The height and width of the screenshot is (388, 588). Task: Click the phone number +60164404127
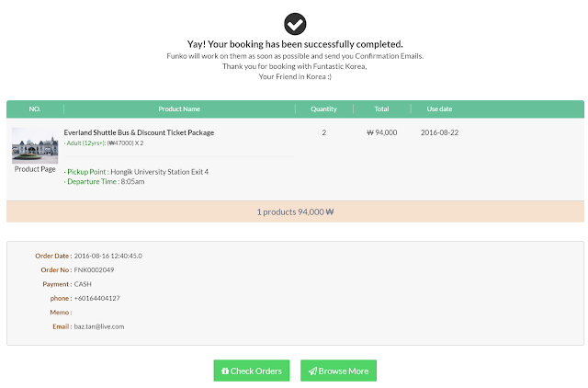tap(96, 298)
